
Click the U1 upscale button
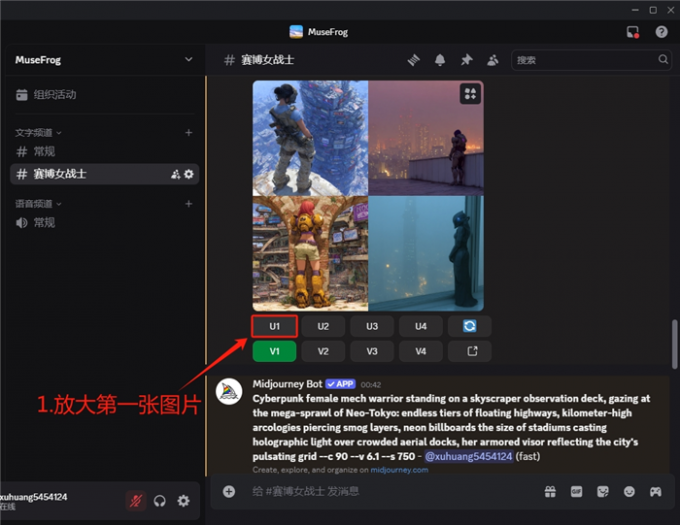275,326
